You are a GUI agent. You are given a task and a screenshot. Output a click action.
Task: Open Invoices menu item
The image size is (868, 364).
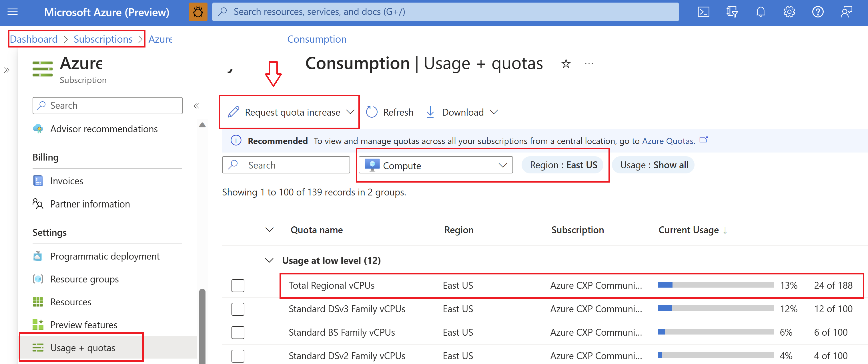click(x=67, y=181)
